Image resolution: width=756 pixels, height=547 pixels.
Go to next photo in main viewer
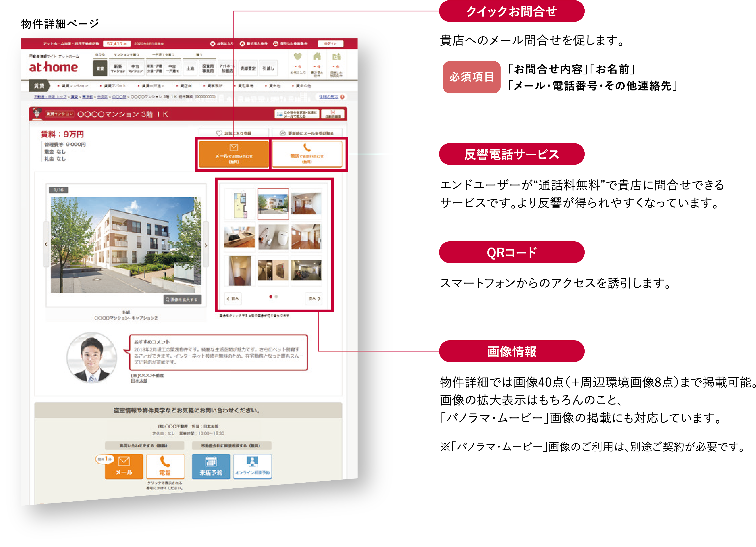(x=206, y=245)
